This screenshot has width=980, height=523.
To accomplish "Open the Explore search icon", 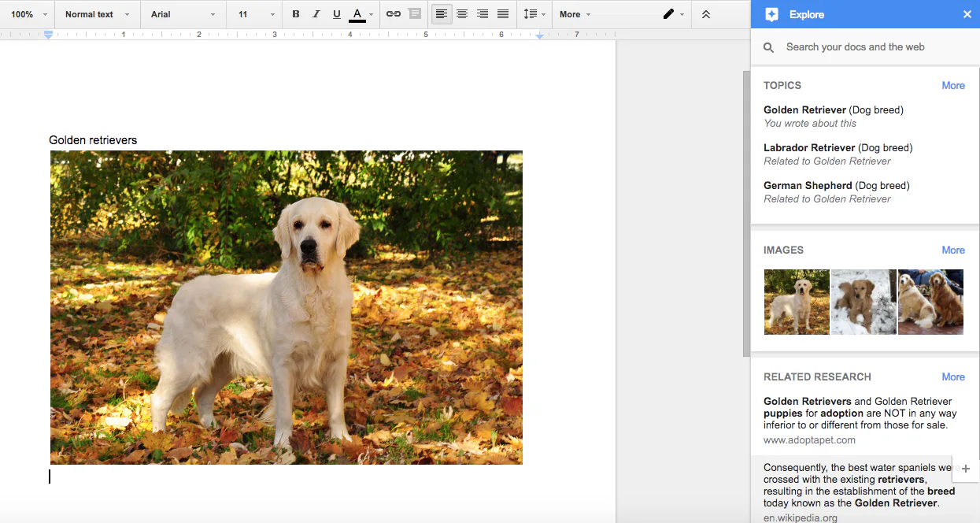I will [x=768, y=47].
